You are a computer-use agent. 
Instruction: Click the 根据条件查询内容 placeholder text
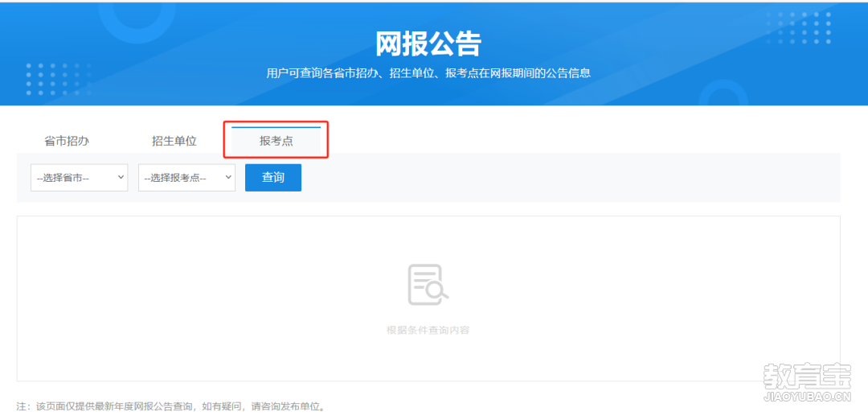click(428, 330)
